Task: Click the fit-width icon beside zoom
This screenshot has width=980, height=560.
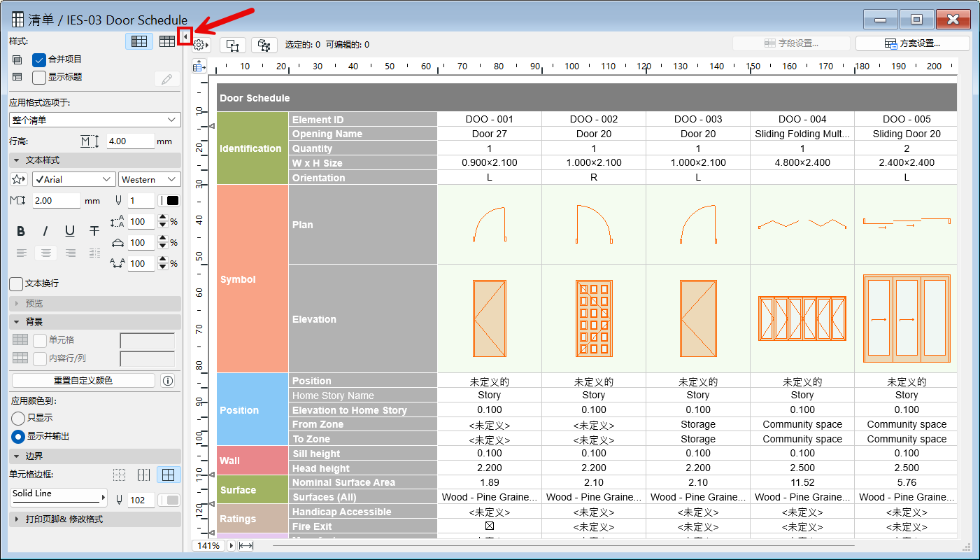Action: pos(246,545)
